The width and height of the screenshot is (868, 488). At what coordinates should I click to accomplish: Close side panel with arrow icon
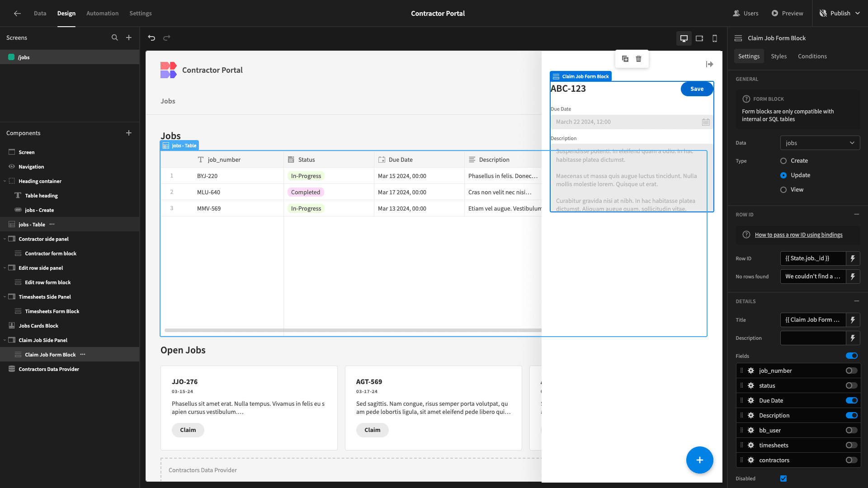coord(709,64)
